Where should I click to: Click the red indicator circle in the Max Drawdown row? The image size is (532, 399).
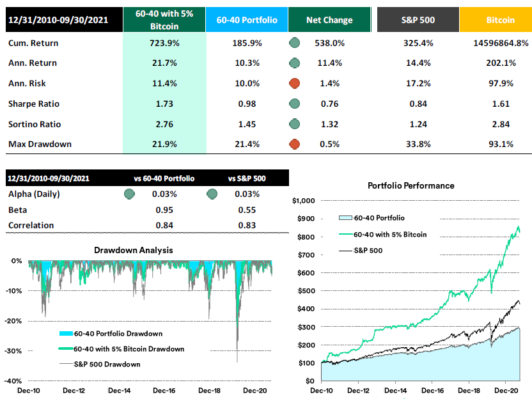[x=295, y=145]
